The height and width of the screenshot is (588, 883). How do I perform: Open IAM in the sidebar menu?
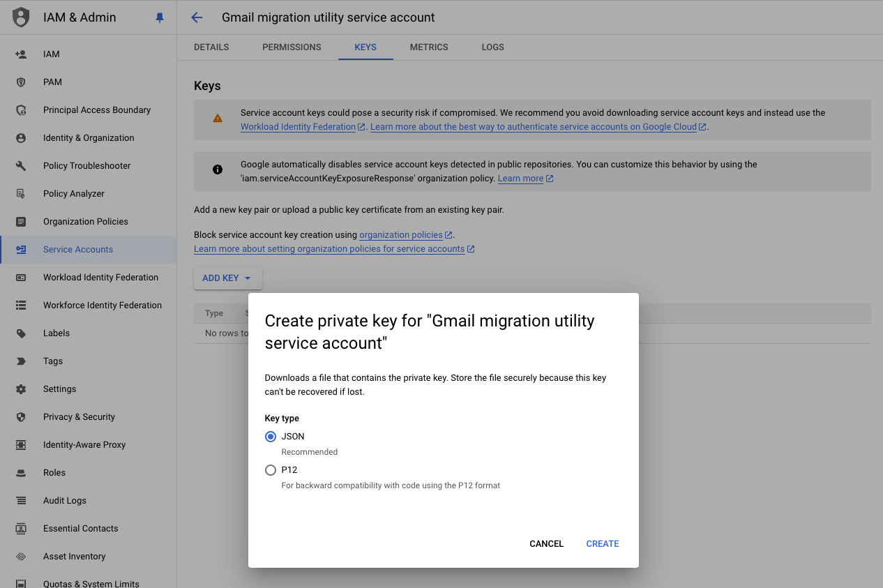tap(89, 54)
